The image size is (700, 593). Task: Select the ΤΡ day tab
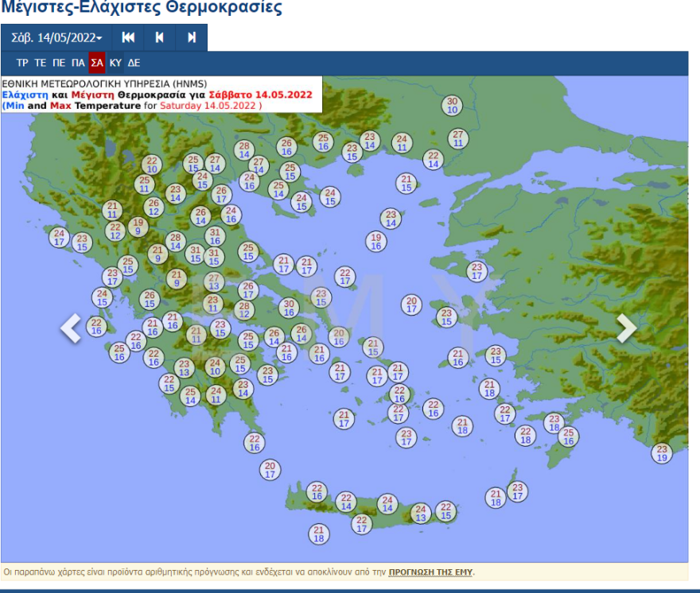[x=22, y=63]
